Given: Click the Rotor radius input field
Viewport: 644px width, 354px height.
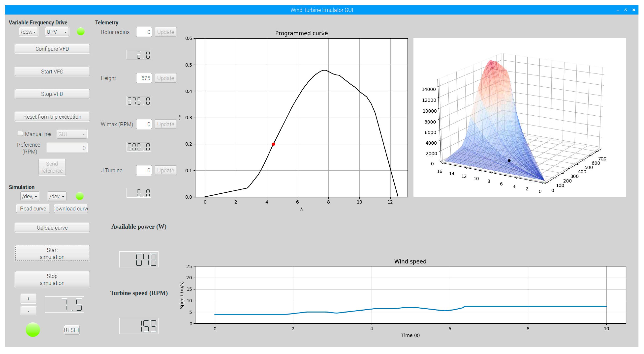Looking at the screenshot, I should [144, 32].
